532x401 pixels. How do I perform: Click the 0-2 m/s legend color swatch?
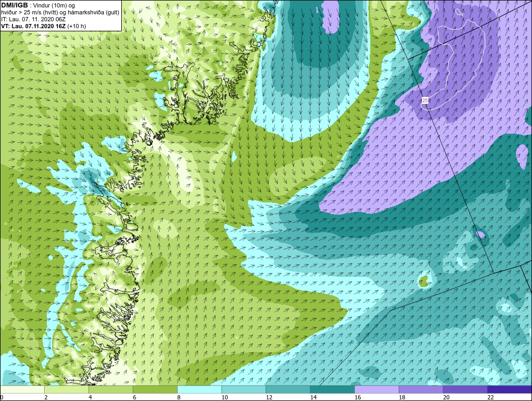(x=22, y=389)
